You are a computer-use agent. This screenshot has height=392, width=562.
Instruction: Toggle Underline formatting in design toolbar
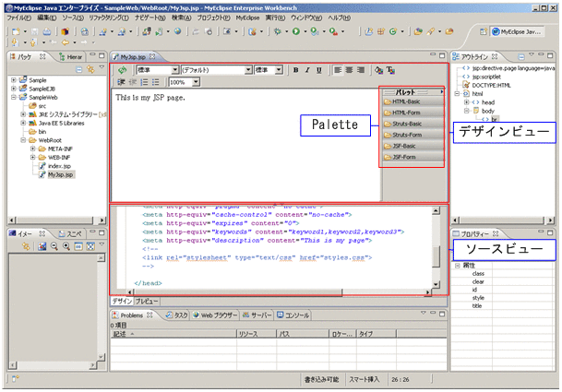(319, 70)
